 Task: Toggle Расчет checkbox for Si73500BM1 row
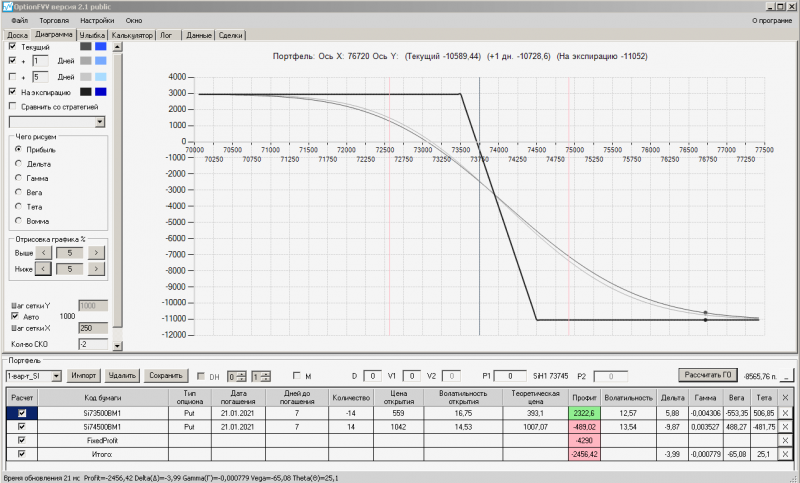[22, 413]
